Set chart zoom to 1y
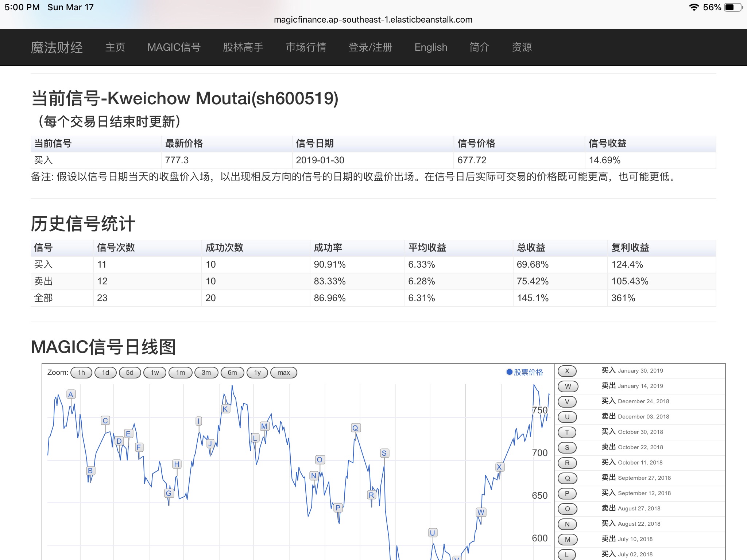The image size is (747, 560). click(258, 373)
